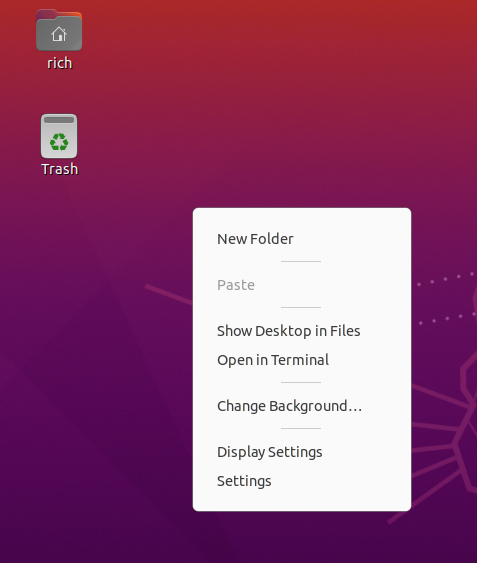Choose New Folder from context menu
477x563 pixels.
(302, 239)
